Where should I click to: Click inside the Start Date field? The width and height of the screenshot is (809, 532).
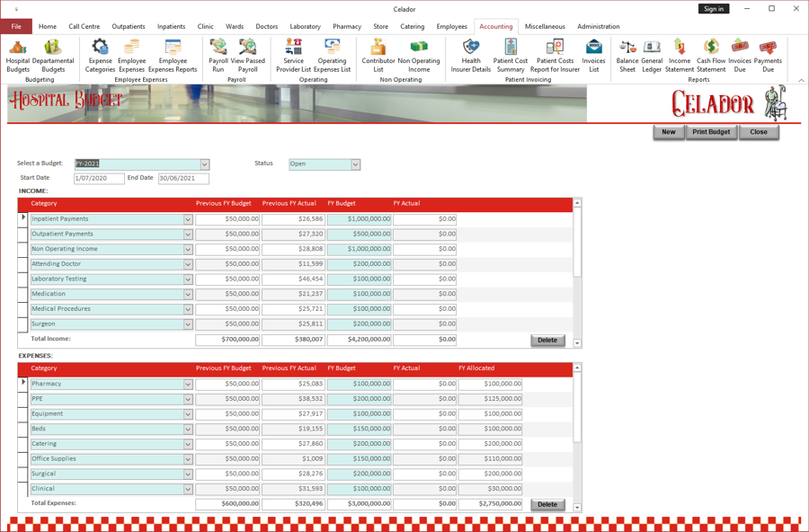click(98, 178)
